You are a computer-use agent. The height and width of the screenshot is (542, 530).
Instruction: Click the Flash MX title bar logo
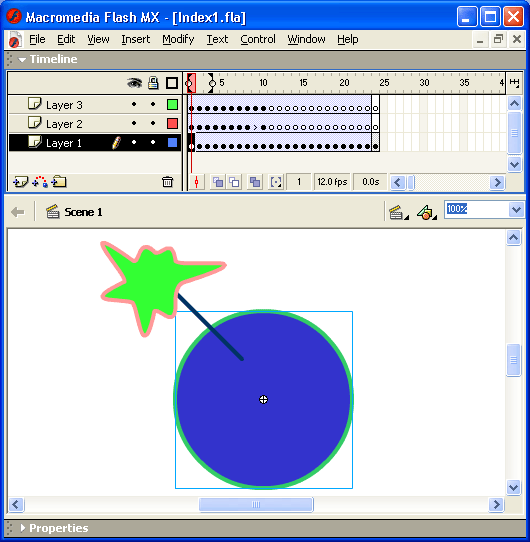[14, 16]
